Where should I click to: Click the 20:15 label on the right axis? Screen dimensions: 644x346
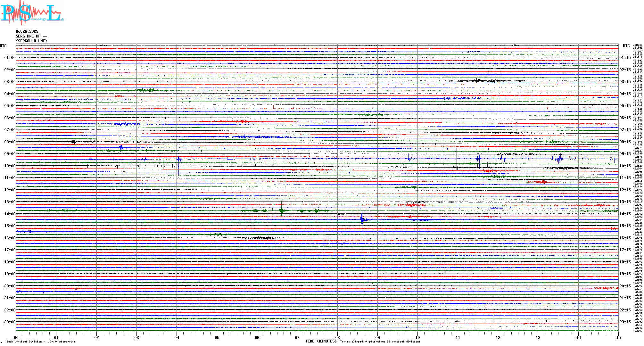[x=625, y=286]
